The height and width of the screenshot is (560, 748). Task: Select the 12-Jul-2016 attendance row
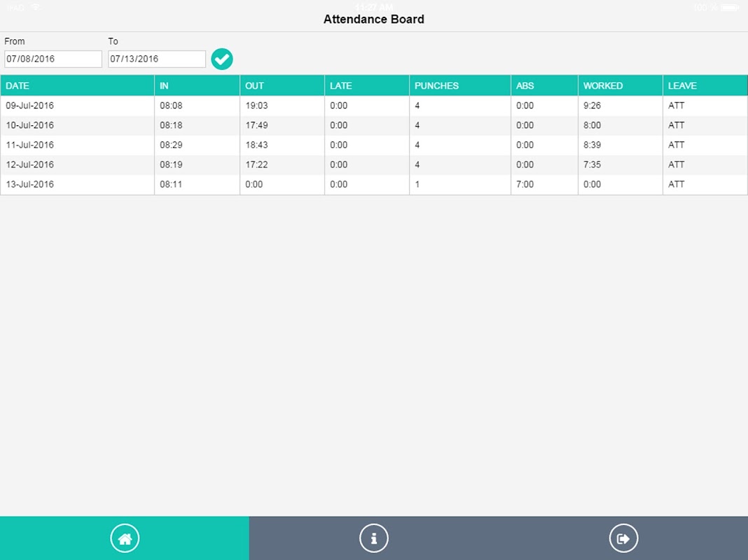pos(374,164)
